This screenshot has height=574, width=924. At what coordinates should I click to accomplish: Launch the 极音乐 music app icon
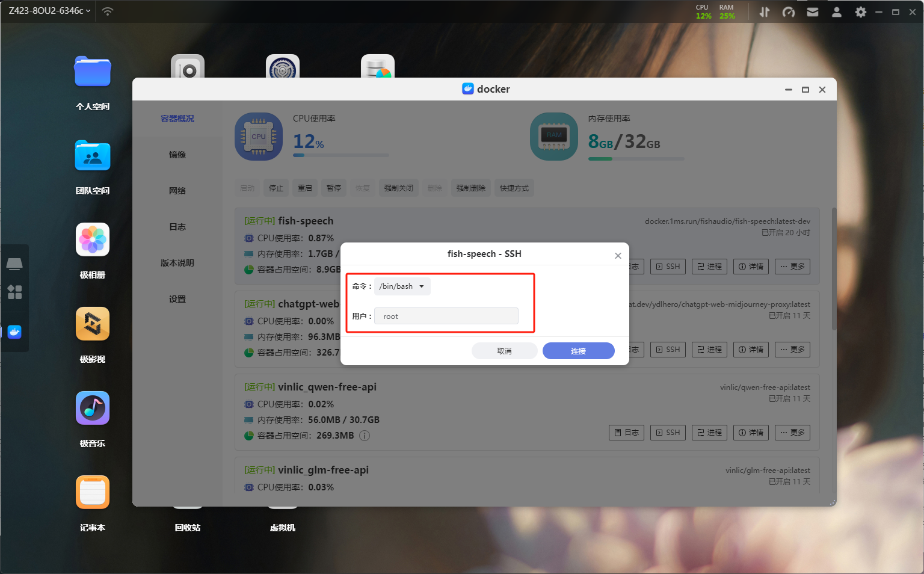tap(93, 408)
